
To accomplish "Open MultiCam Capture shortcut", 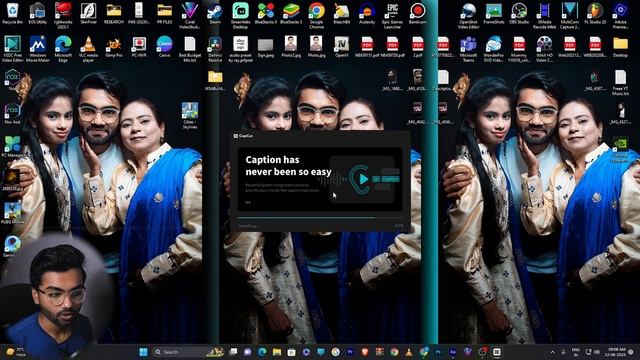I will point(569,15).
